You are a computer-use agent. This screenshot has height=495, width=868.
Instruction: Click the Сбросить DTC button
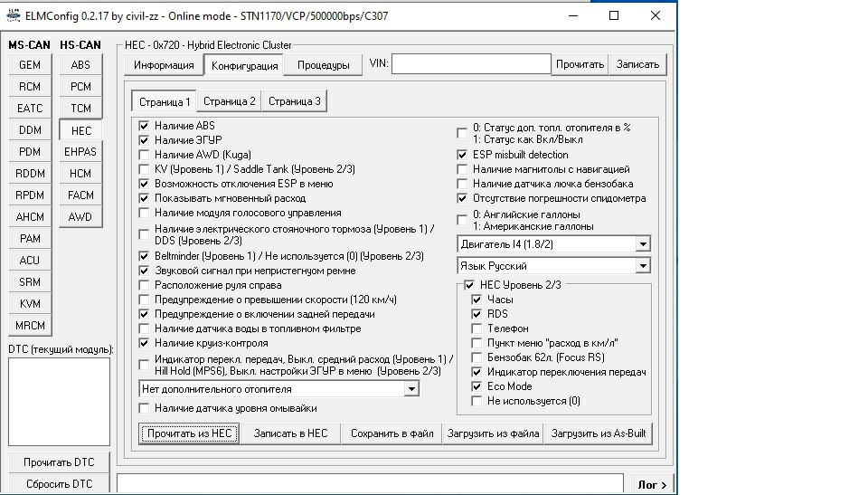[60, 484]
